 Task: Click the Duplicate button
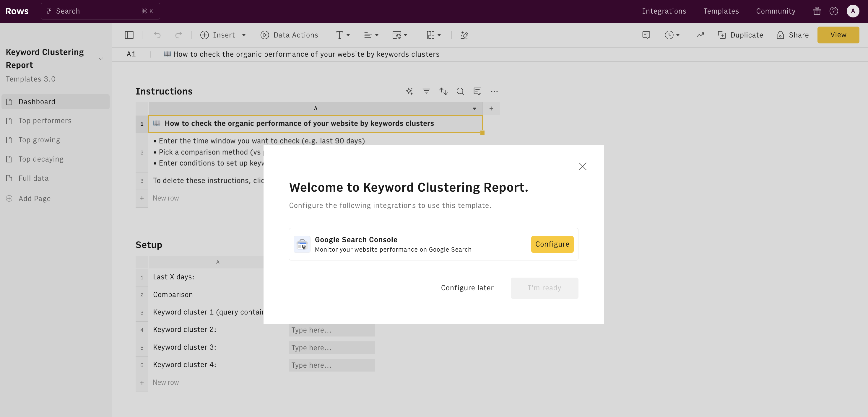741,35
